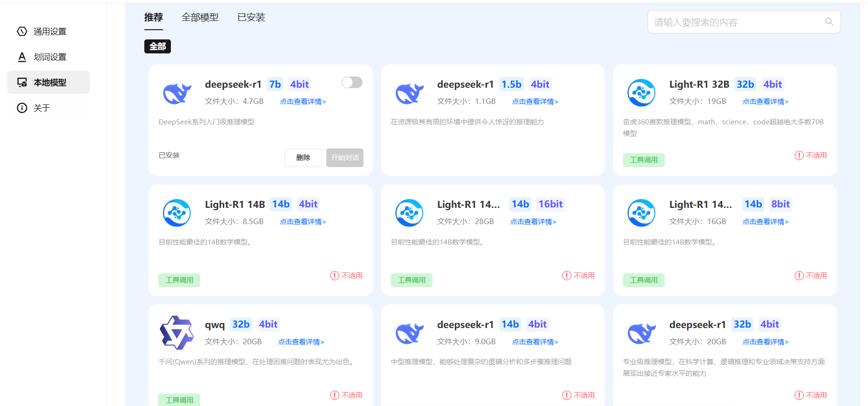868x406 pixels.
Task: Click 已安装 status text on deepseek-r1 7b card
Action: point(169,155)
